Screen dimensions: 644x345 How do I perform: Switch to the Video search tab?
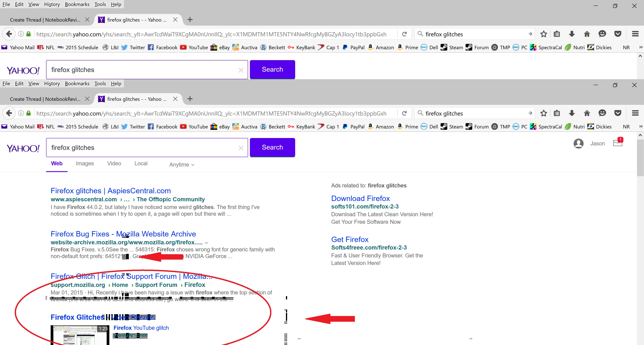point(114,163)
